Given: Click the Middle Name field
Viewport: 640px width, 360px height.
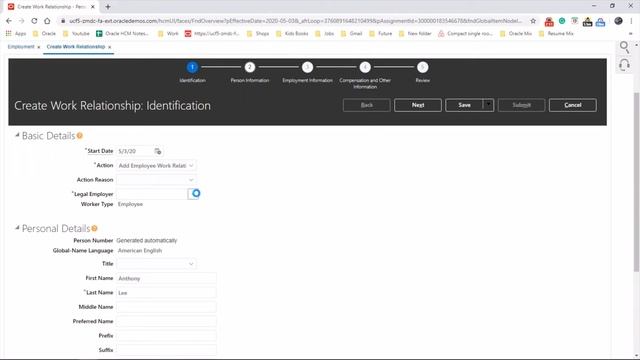Looking at the screenshot, I should pos(166,307).
